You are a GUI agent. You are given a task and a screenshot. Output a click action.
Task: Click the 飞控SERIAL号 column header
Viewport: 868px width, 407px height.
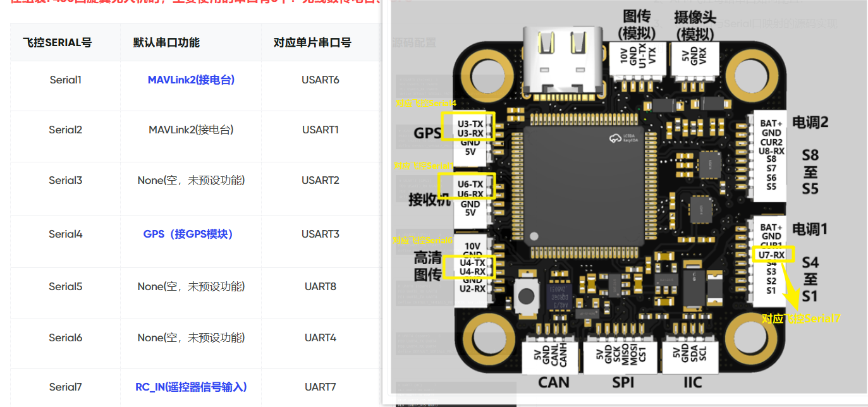point(57,42)
